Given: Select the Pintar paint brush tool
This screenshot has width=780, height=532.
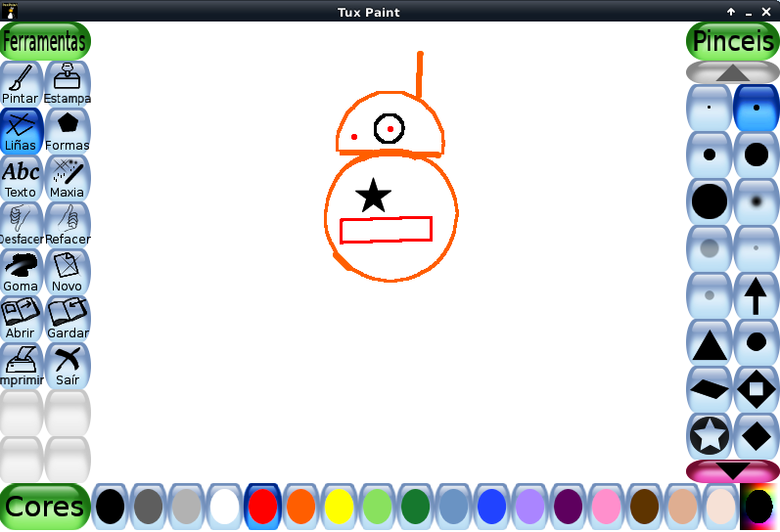Looking at the screenshot, I should (22, 84).
